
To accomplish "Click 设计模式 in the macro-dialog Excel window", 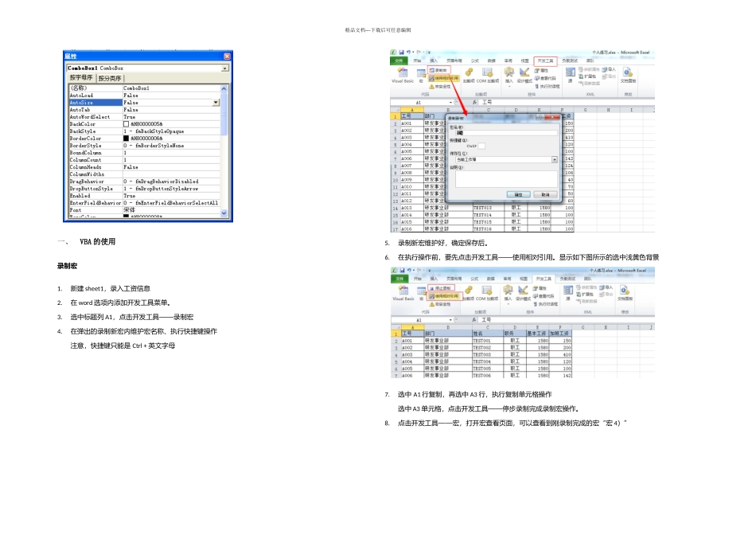I will click(524, 76).
